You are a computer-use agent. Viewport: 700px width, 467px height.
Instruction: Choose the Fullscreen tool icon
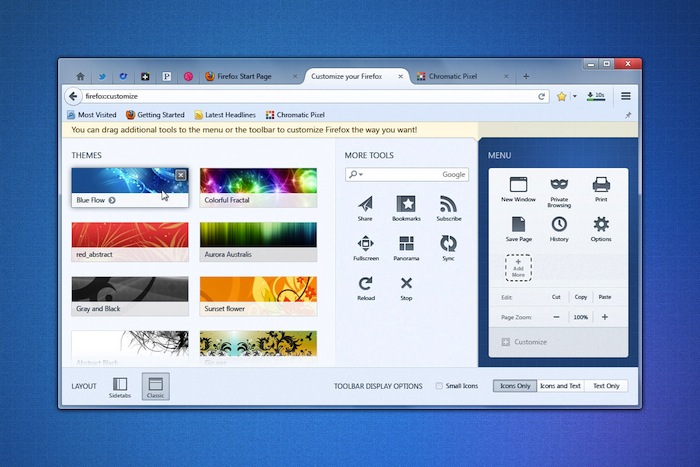pyautogui.click(x=365, y=244)
